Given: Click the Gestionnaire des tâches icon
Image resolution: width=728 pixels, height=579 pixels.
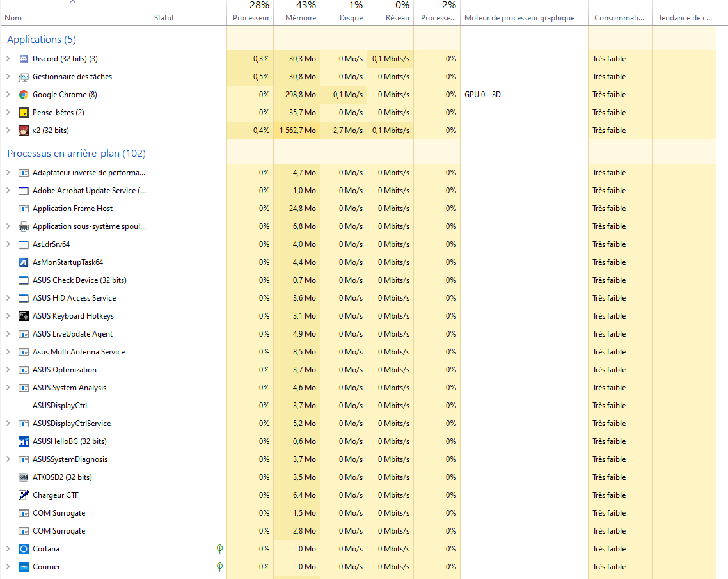Looking at the screenshot, I should 24,77.
